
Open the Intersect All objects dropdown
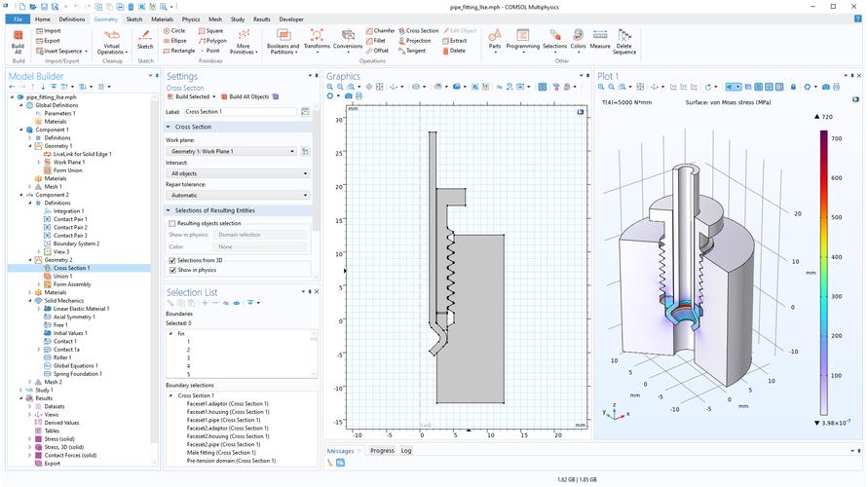tap(238, 172)
